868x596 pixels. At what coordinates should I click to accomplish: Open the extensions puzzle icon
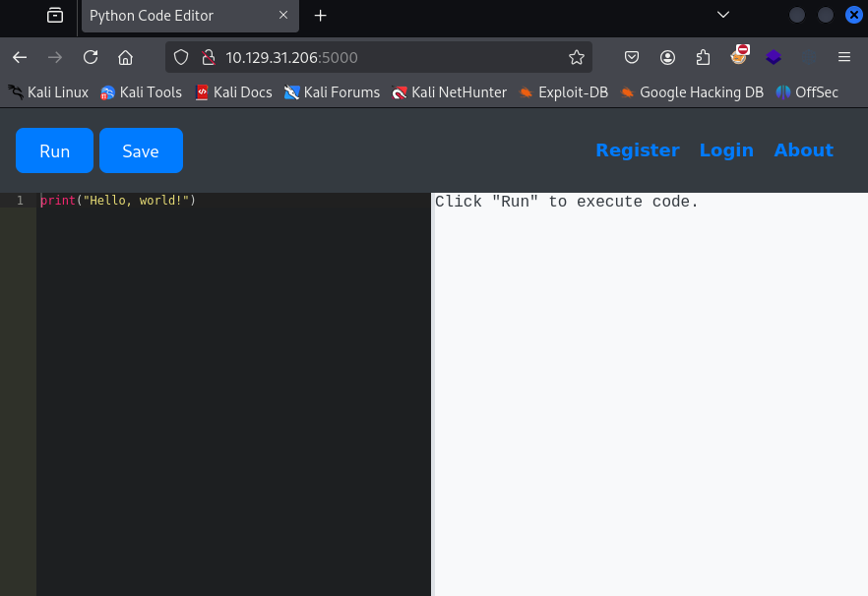(x=703, y=57)
